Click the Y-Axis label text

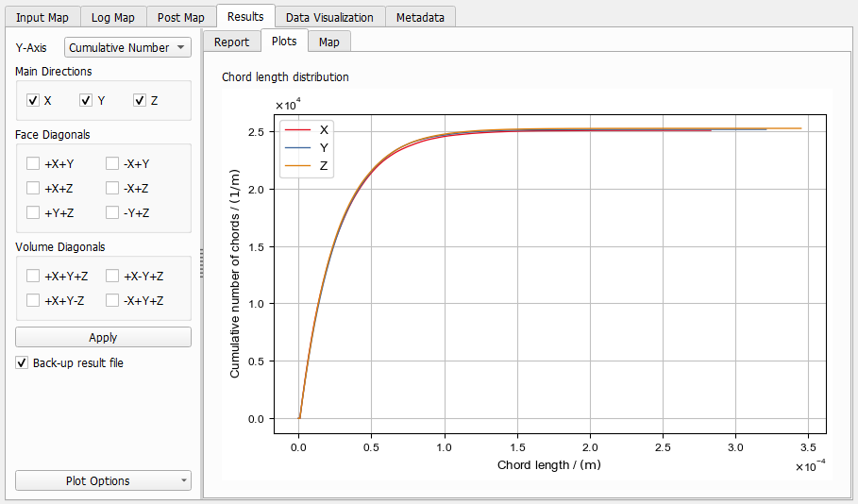31,47
